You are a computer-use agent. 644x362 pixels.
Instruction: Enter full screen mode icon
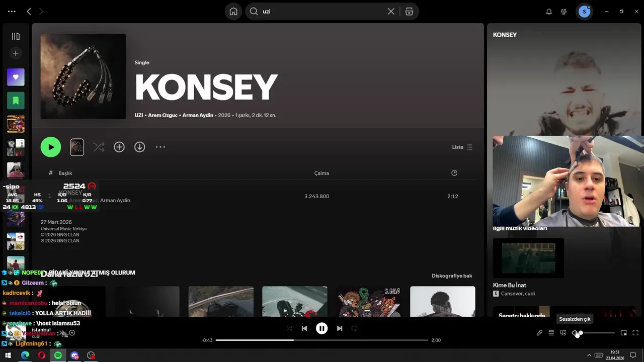[635, 333]
